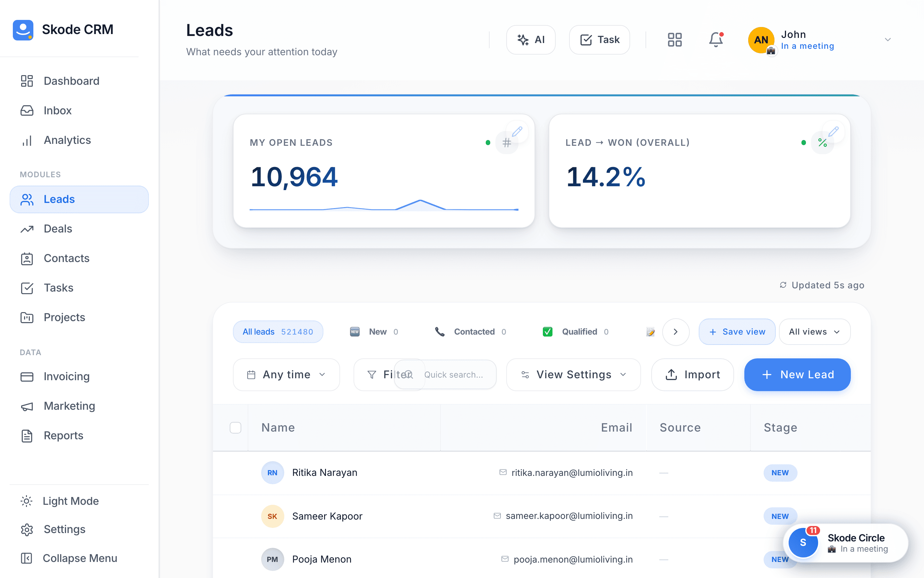Switch to the Contacted tab
Image resolution: width=924 pixels, height=578 pixels.
470,332
